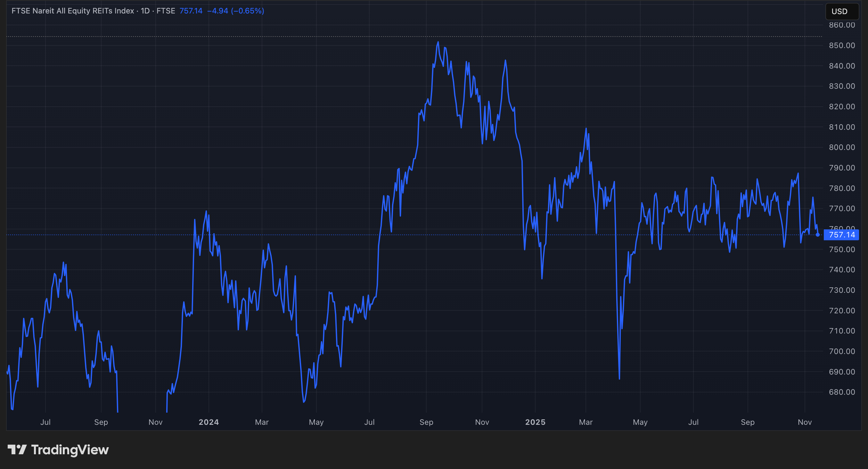Click the Mar label right after 2025
868x469 pixels.
click(585, 422)
